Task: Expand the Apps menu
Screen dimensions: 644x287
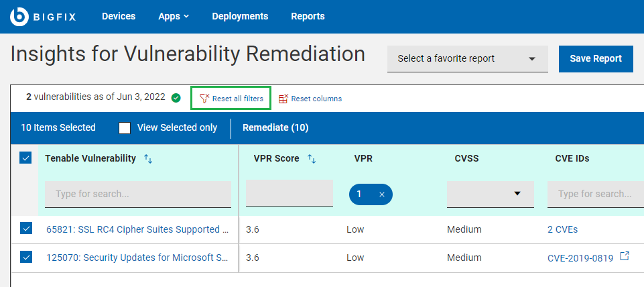Action: [x=174, y=16]
